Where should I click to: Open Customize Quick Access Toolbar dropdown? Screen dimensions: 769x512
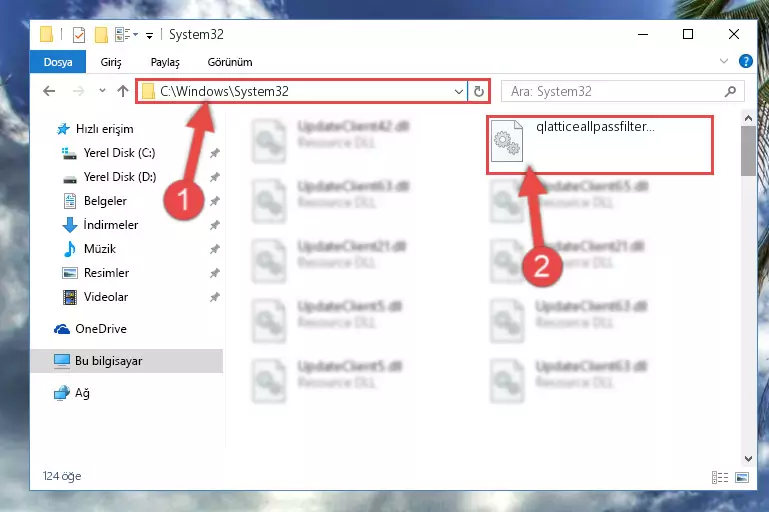click(149, 35)
